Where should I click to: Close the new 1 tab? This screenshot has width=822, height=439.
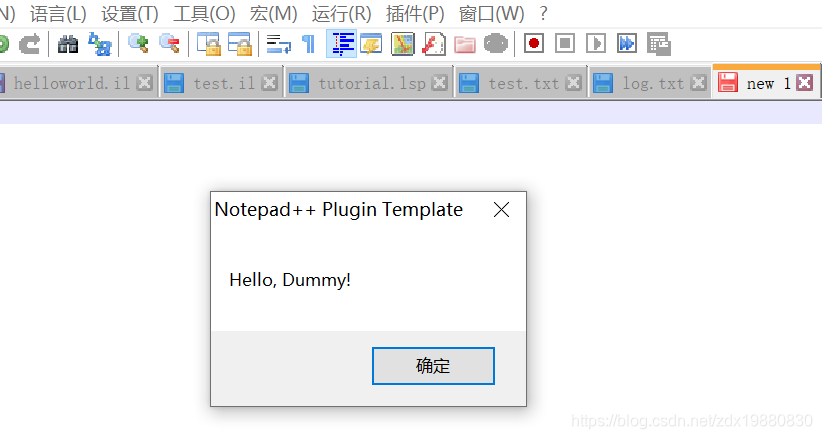coord(804,83)
